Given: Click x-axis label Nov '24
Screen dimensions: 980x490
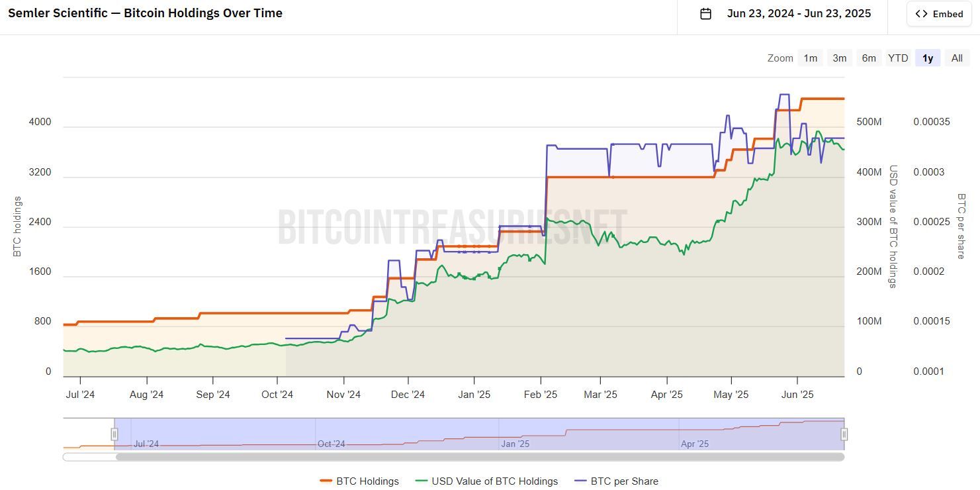Looking at the screenshot, I should (x=343, y=395).
